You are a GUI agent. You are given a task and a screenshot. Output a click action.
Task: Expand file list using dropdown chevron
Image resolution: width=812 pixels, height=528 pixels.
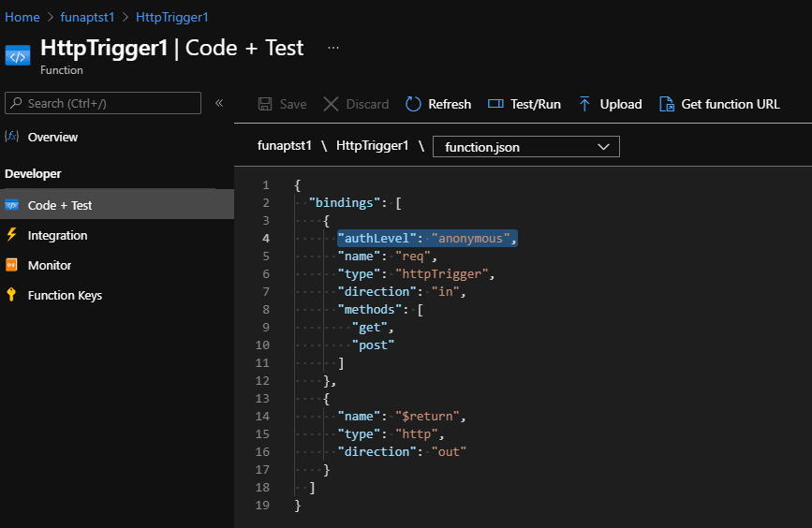(603, 147)
